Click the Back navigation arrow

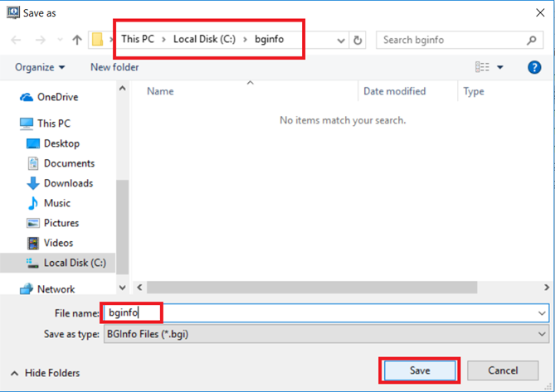(x=17, y=40)
